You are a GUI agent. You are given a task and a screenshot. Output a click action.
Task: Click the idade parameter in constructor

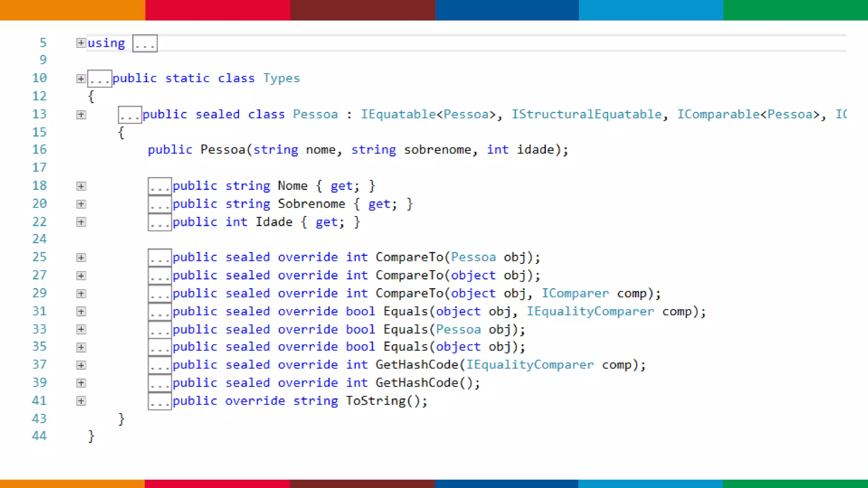[x=536, y=150]
